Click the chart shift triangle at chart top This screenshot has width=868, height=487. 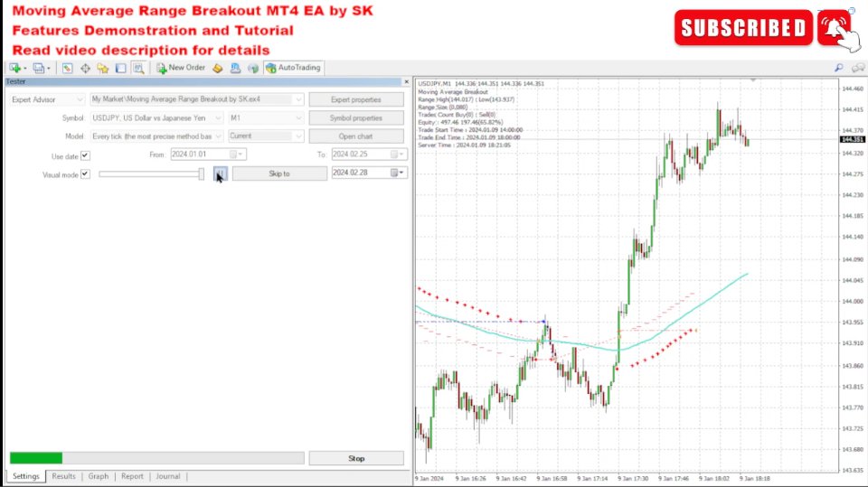753,80
